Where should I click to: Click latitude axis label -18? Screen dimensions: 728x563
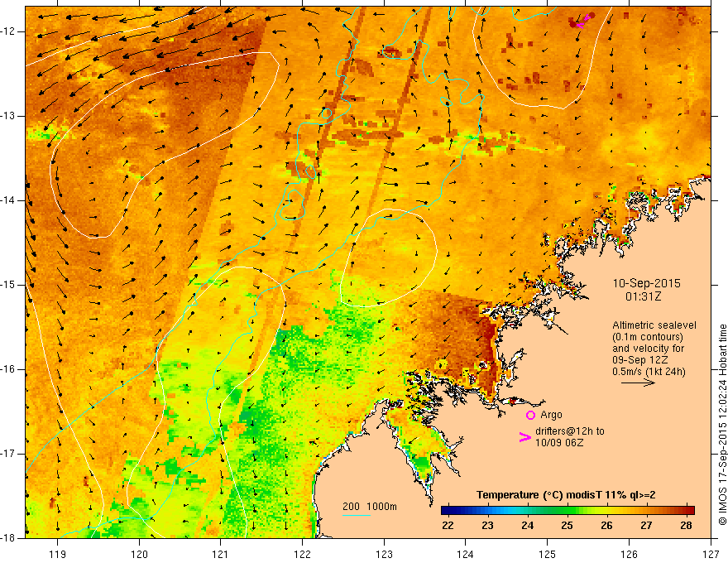point(9,538)
